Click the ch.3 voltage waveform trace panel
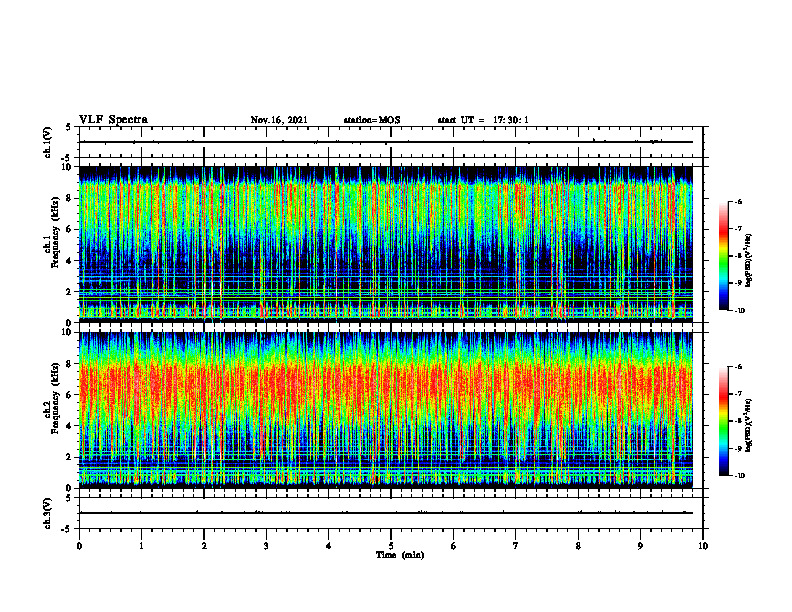 (391, 513)
